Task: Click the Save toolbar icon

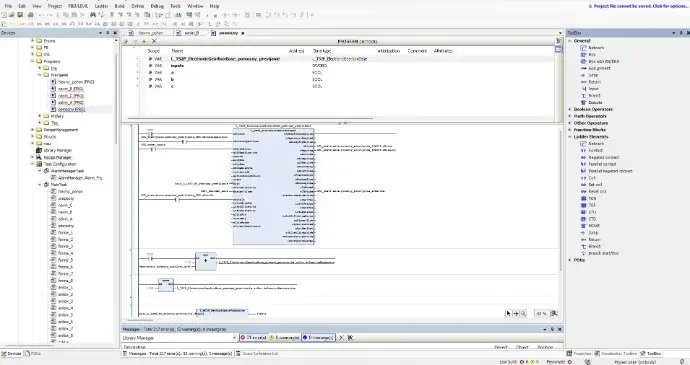Action: 20,15
